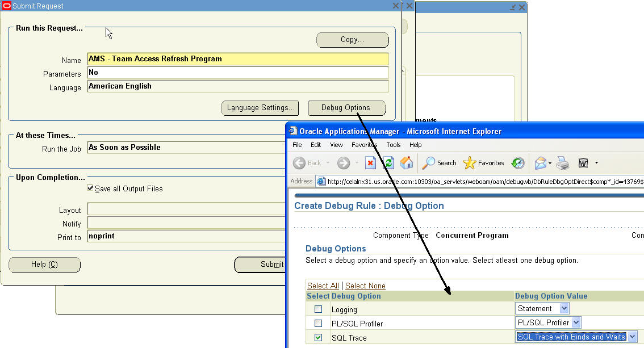This screenshot has height=348, width=644.
Task: Click the Mail envelope icon
Action: [541, 163]
